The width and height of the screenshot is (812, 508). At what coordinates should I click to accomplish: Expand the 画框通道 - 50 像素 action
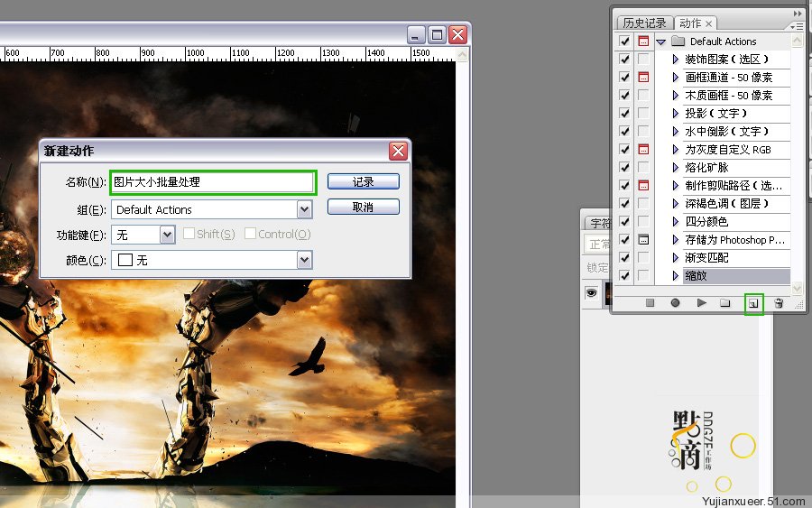tap(675, 78)
